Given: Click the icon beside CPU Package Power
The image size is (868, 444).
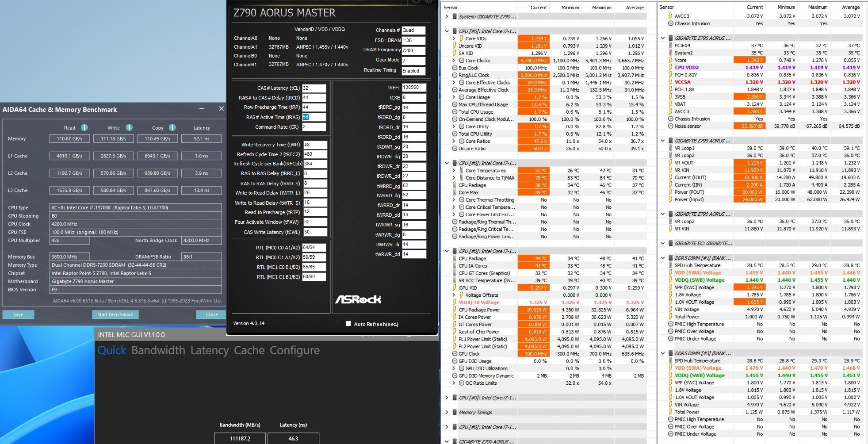Looking at the screenshot, I should tap(454, 310).
